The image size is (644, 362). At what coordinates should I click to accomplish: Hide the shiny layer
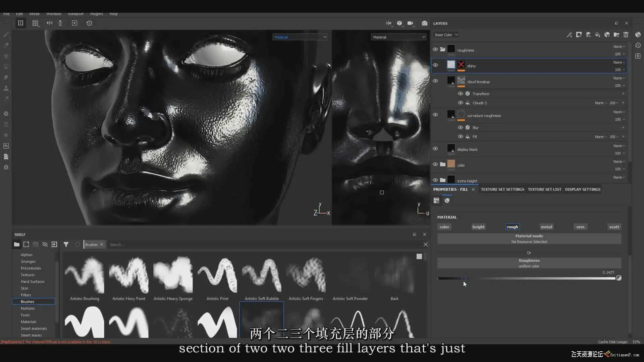(x=435, y=65)
